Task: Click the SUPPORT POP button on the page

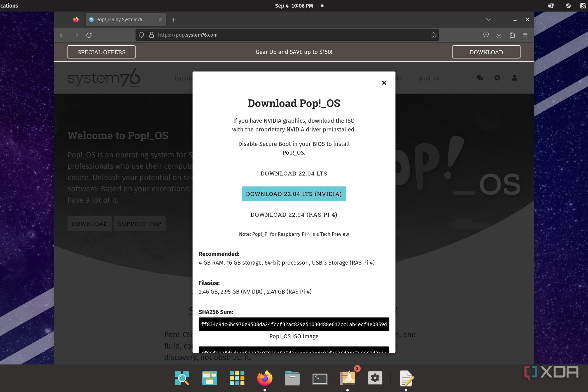Action: (139, 224)
